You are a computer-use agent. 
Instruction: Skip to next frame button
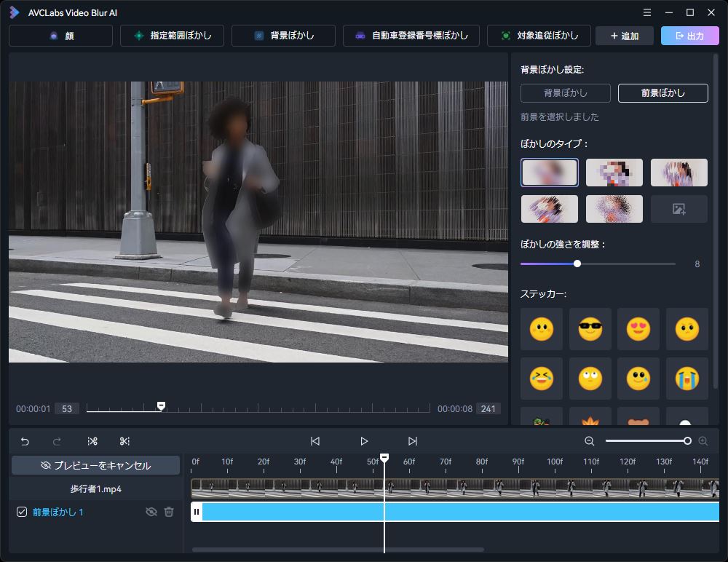tap(413, 441)
